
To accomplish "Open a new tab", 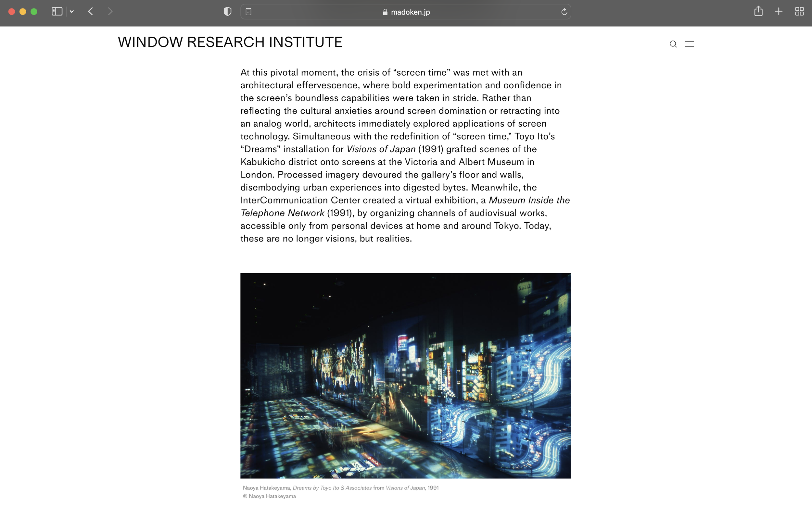I will point(779,12).
